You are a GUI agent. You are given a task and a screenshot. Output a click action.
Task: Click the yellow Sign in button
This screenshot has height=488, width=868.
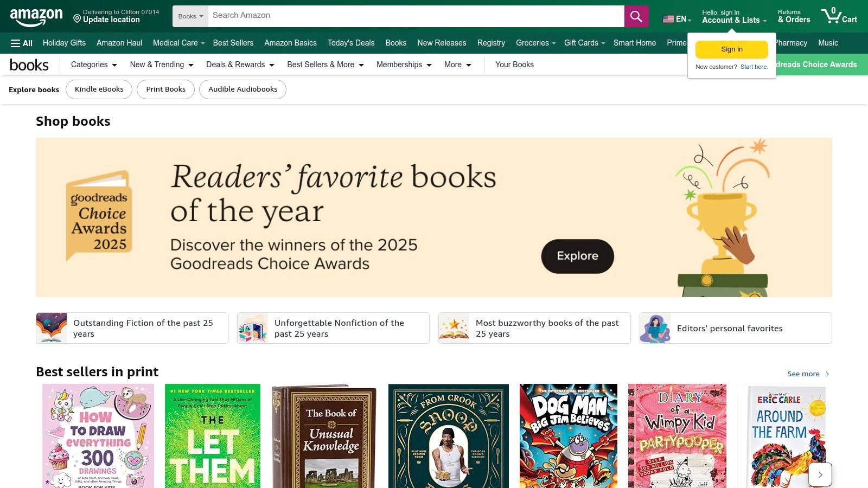click(731, 49)
